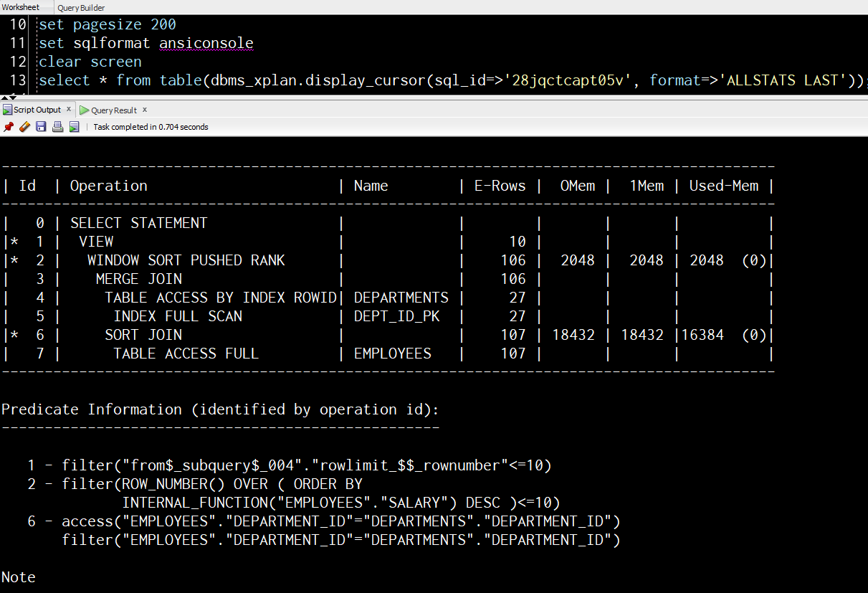This screenshot has height=593, width=868.
Task: Close the Script Output tab
Action: tap(69, 110)
